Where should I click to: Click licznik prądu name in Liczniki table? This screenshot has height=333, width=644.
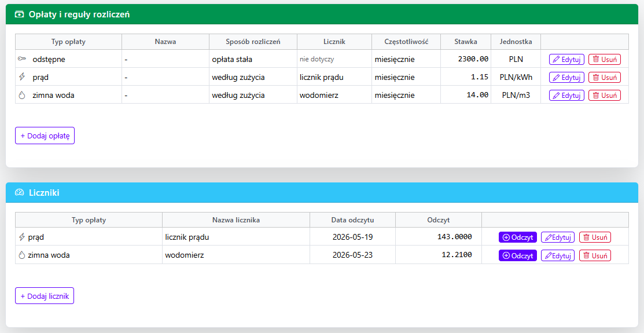[x=187, y=237]
